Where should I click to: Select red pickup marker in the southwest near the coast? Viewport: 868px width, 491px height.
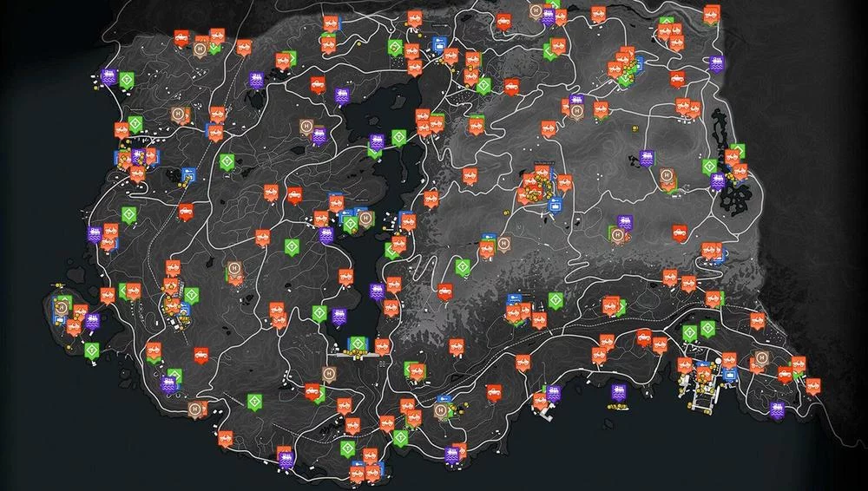[201, 356]
